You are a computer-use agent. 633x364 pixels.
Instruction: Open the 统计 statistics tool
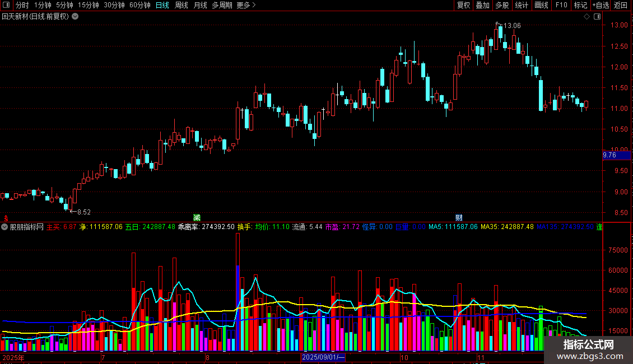(x=522, y=5)
